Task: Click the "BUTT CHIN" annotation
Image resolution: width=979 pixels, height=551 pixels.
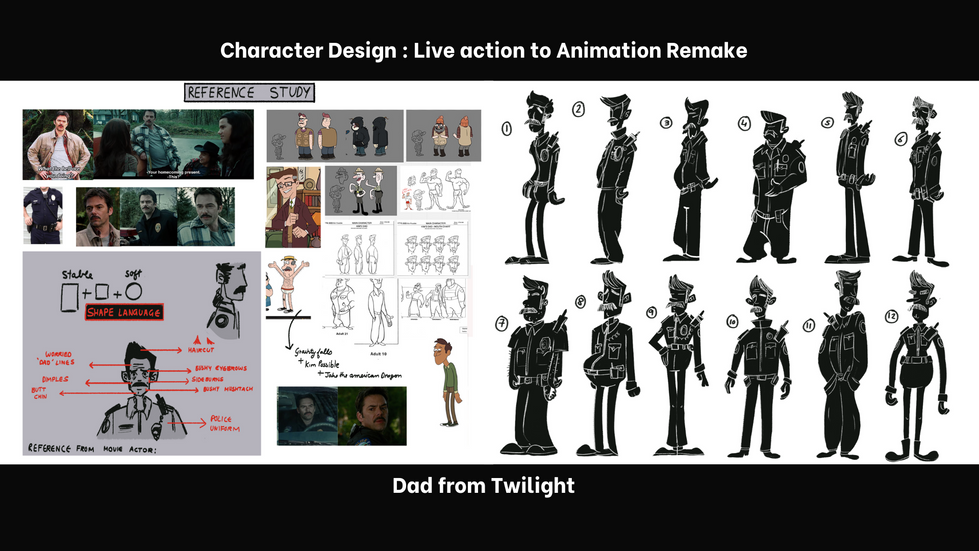Action: [39, 393]
